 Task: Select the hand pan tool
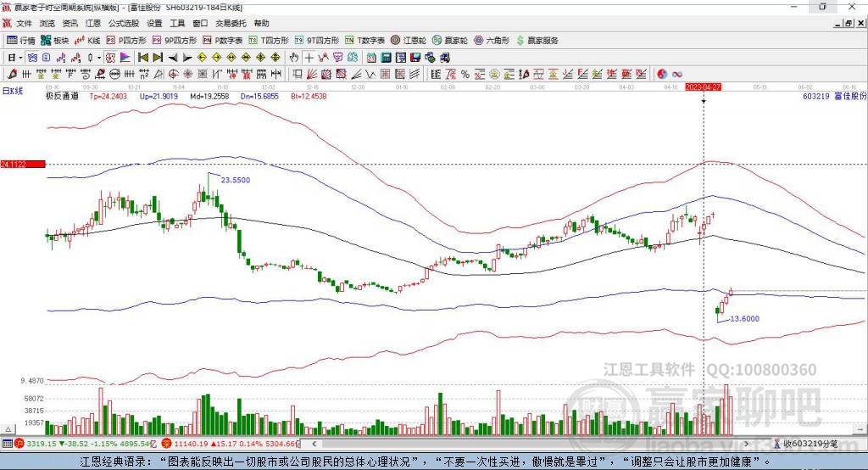click(294, 58)
